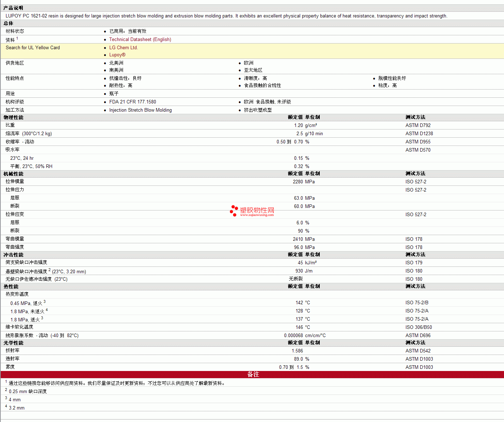Image resolution: width=504 pixels, height=422 pixels.
Task: Select the '无断裂' unnotched impact result
Action: (x=296, y=279)
